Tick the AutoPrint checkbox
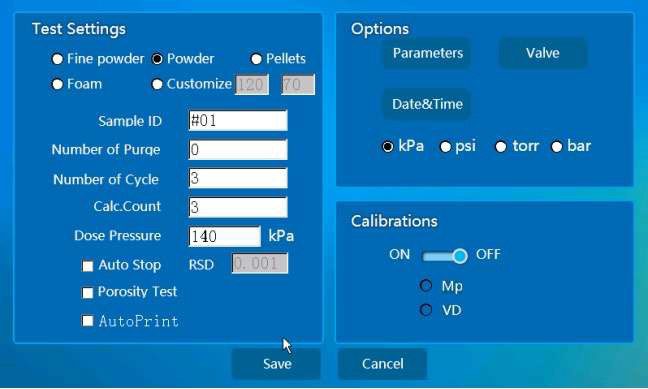 (88, 321)
